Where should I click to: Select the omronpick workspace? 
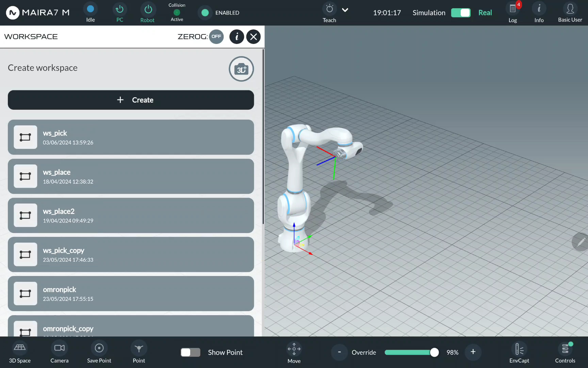point(131,293)
